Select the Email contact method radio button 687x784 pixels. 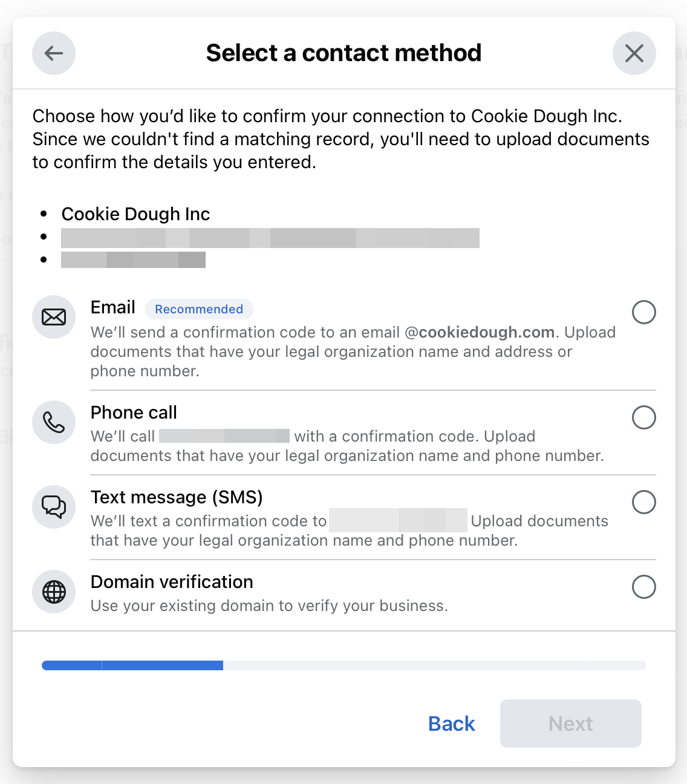click(644, 312)
